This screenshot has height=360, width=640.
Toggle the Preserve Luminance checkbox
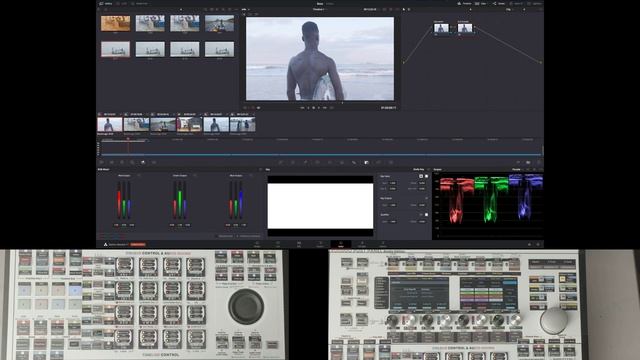pyautogui.click(x=238, y=236)
